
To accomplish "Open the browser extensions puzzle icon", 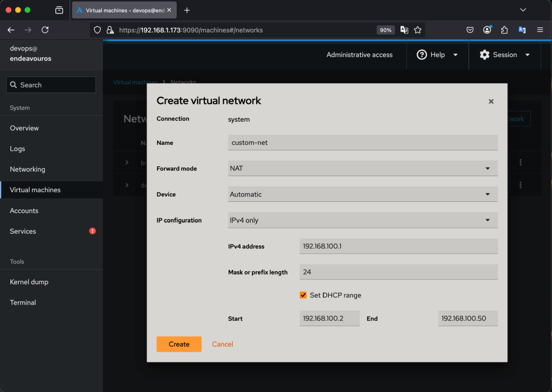I will tap(505, 30).
